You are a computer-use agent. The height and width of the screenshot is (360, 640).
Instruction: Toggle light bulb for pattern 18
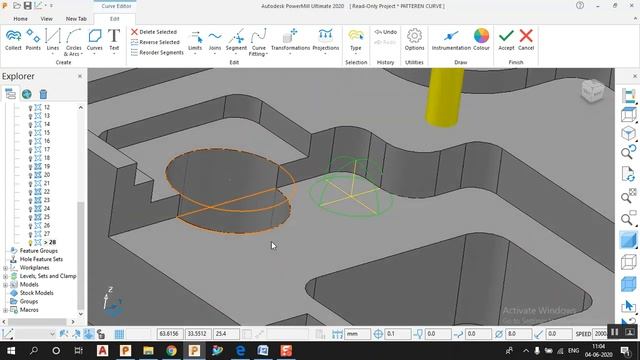[30, 158]
